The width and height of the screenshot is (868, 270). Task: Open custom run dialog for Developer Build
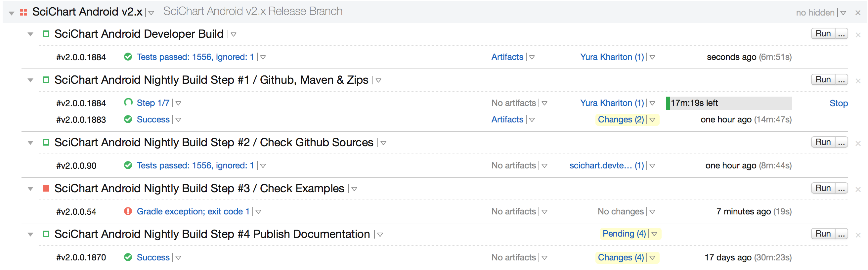[842, 34]
